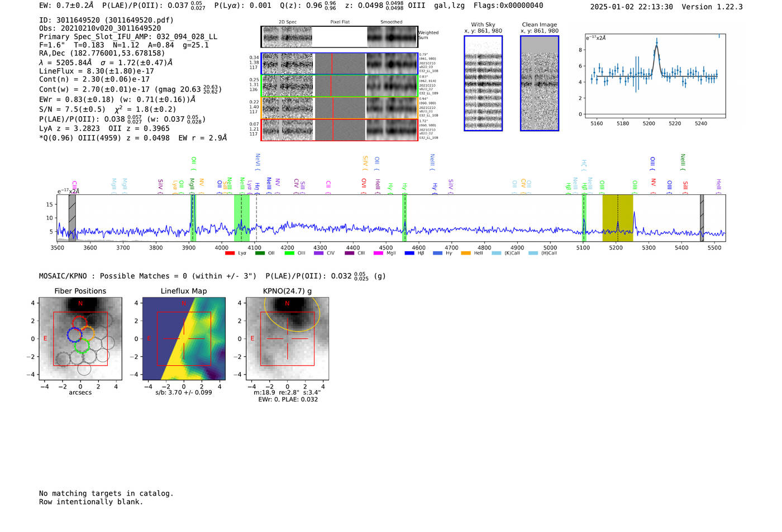The height and width of the screenshot is (532, 782).
Task: Click 'MOSAIC/KPNO : Possible Matches = 0'
Action: click(112, 276)
